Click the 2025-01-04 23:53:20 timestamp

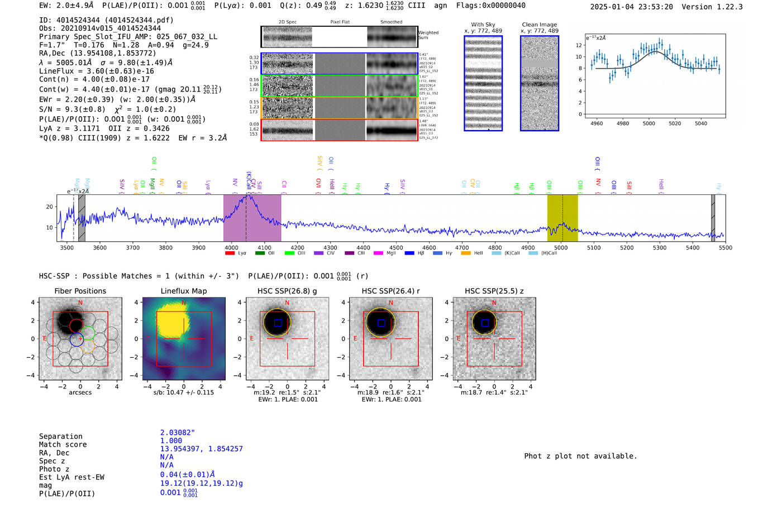(632, 7)
